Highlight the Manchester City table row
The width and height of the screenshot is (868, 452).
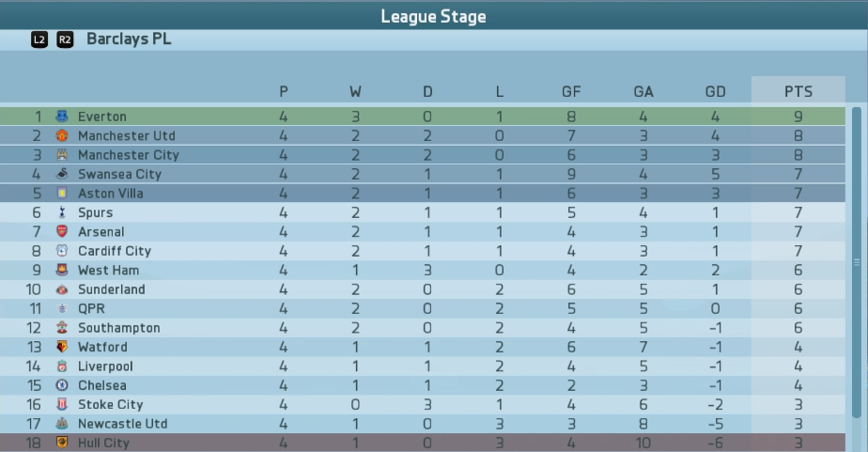(423, 155)
